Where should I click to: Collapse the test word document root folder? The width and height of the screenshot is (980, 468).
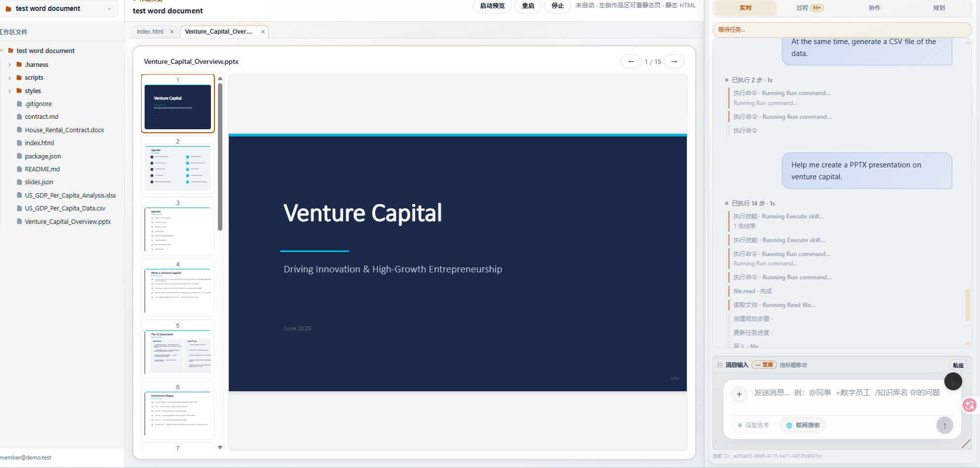point(2,51)
